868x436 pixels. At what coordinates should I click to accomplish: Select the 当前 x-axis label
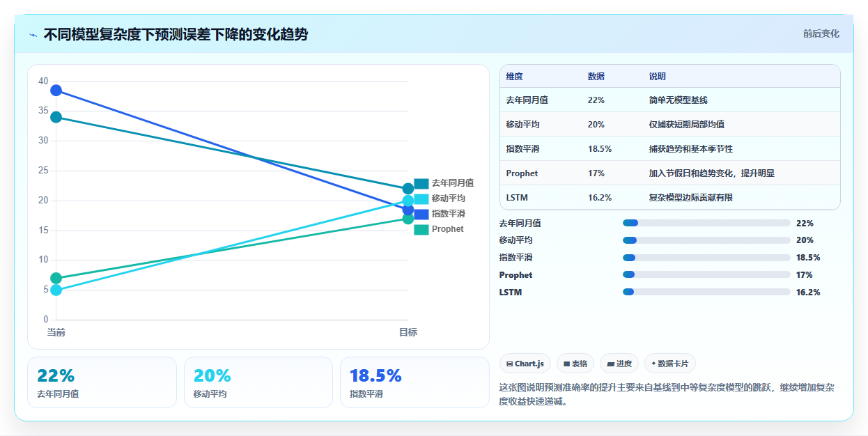click(56, 332)
